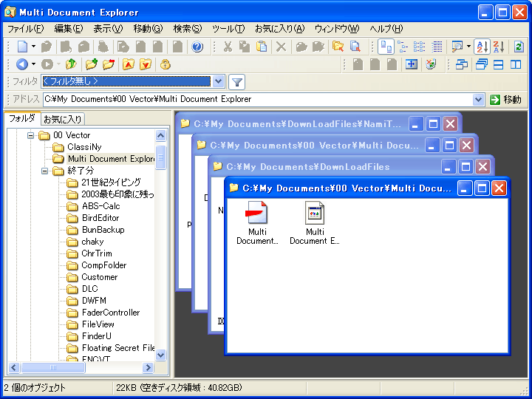Open the ツール(T) menu
Viewport: 532px width, 399px height.
tap(228, 29)
